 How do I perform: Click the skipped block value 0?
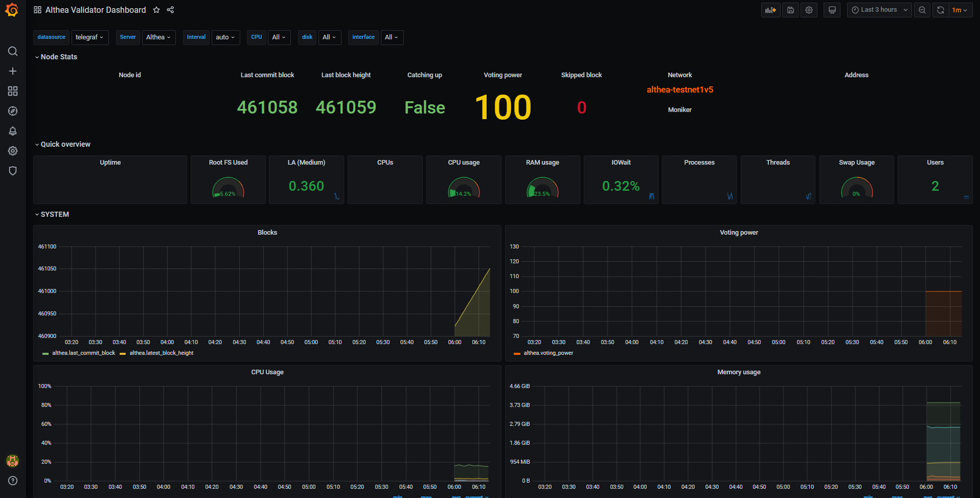(582, 107)
